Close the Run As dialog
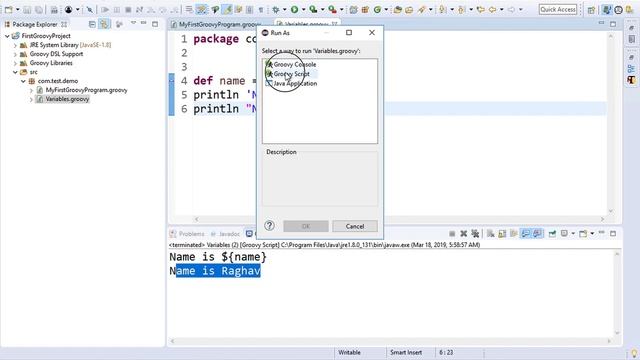 pos(372,33)
